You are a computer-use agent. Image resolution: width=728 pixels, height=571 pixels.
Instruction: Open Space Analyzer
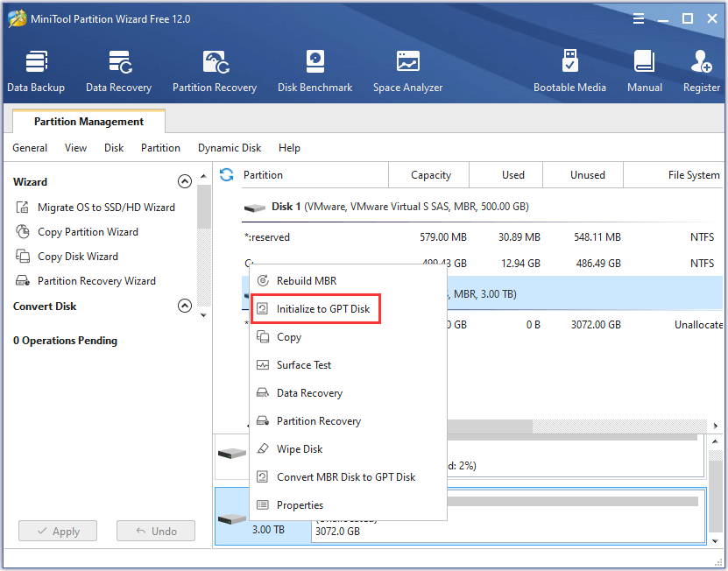point(407,72)
